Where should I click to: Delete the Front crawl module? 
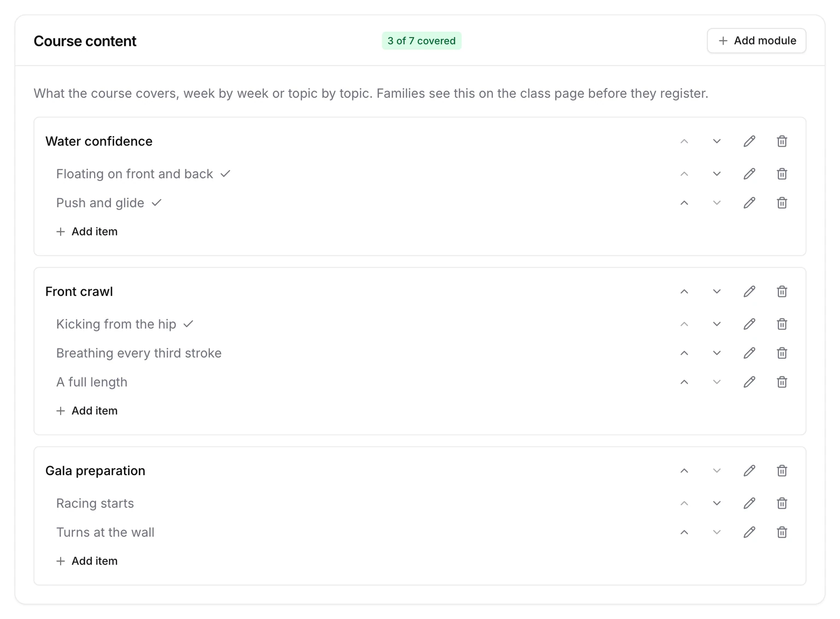pyautogui.click(x=782, y=291)
